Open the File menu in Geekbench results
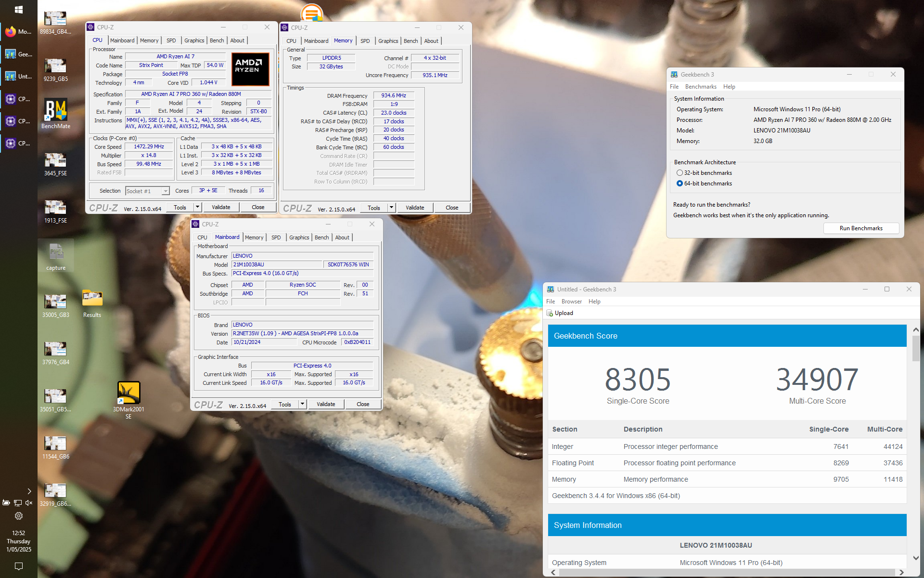Viewport: 924px width, 578px height. [x=551, y=302]
